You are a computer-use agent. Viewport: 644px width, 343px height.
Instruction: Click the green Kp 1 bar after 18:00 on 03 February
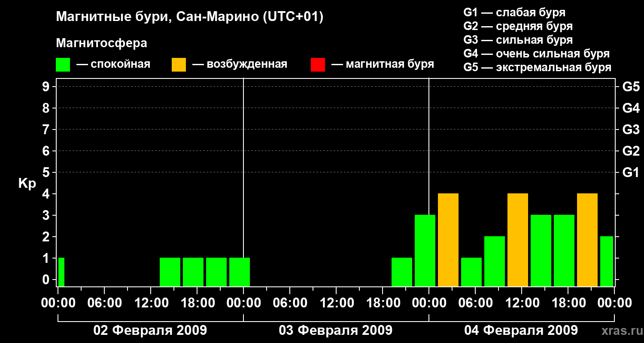click(402, 272)
